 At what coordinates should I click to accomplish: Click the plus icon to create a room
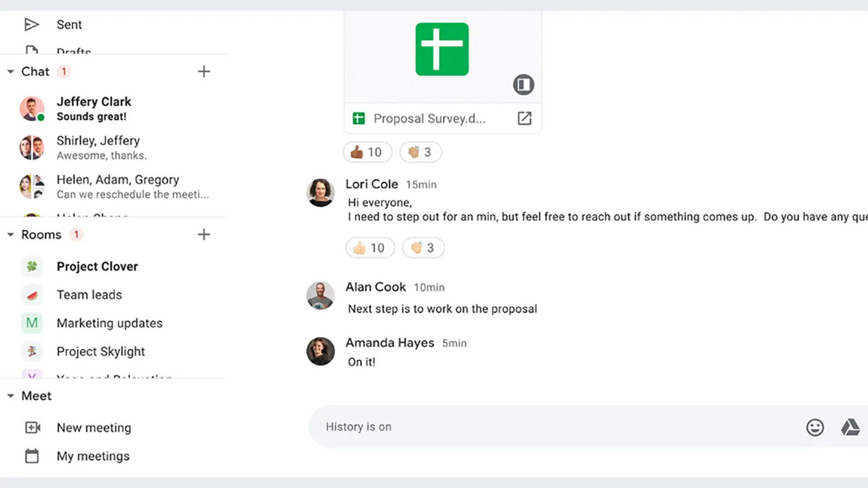(x=203, y=235)
